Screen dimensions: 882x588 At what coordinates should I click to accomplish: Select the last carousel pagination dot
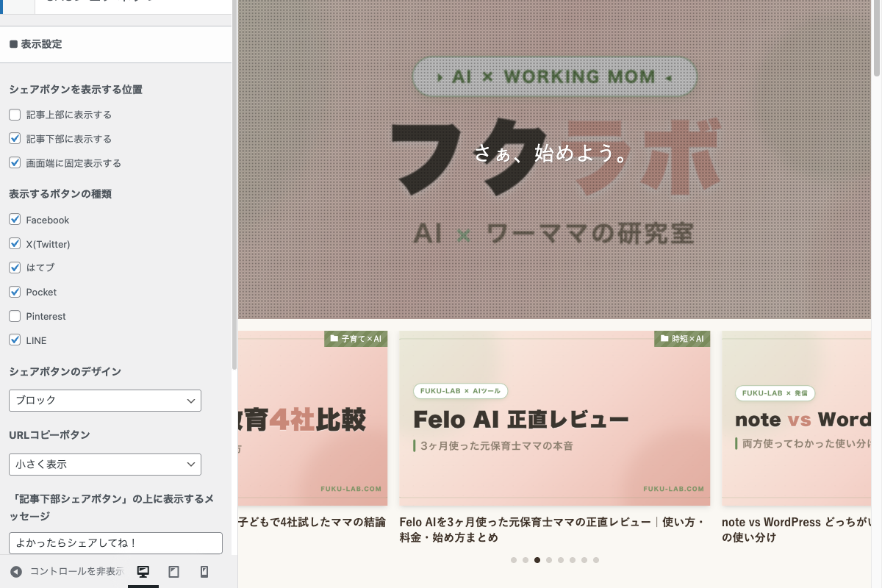point(596,560)
